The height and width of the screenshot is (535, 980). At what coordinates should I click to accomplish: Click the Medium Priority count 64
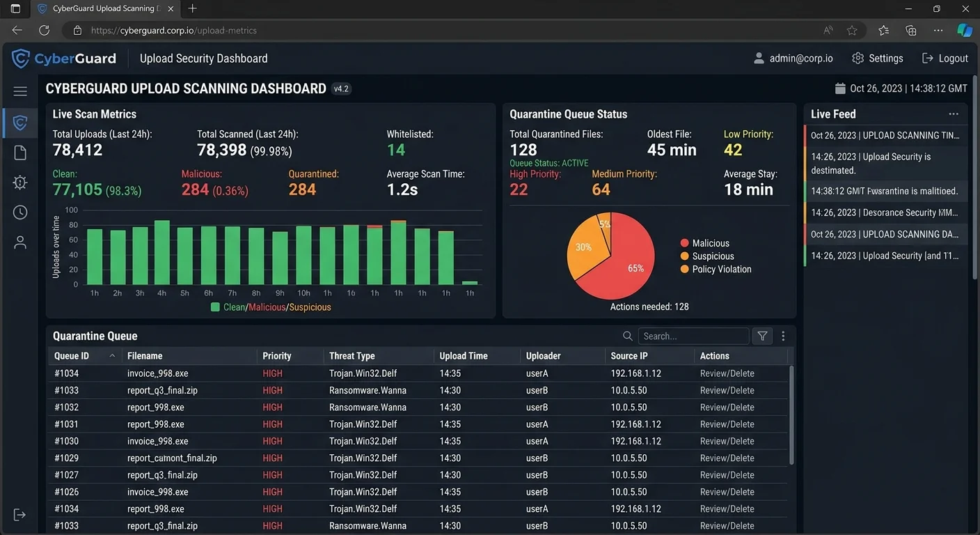[x=601, y=189]
